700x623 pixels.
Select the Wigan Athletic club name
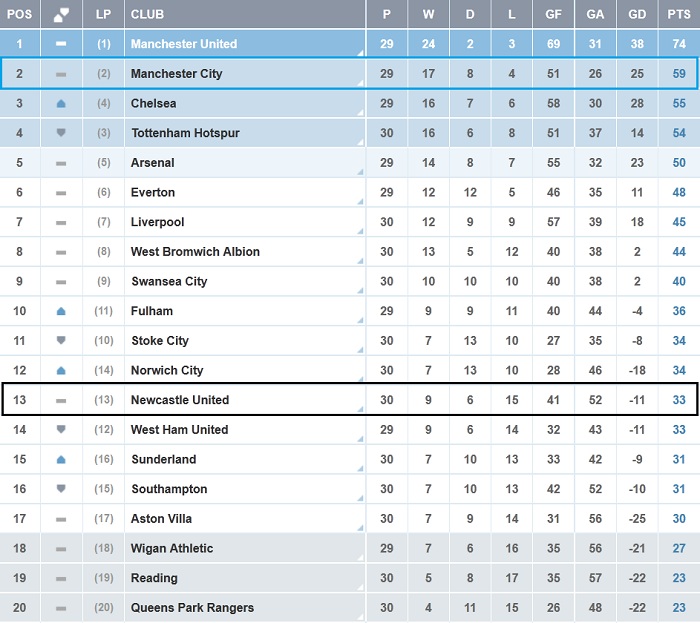172,548
